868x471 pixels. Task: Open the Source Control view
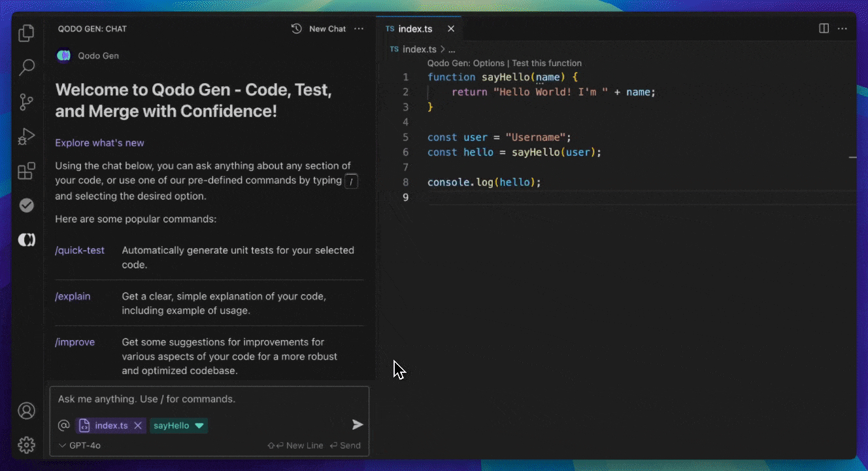(x=26, y=102)
